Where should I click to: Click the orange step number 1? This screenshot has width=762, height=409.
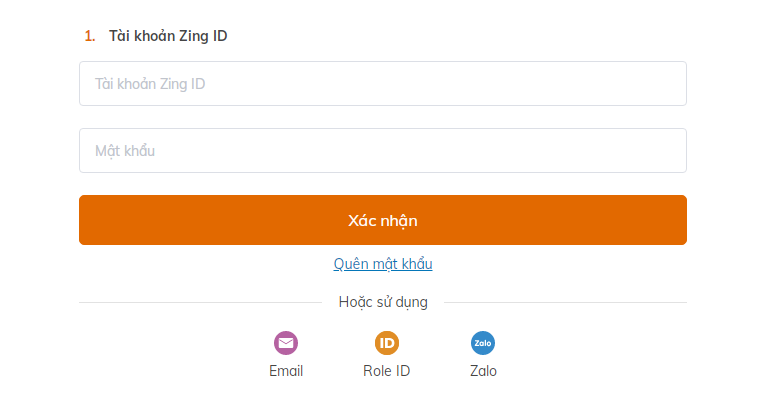(90, 36)
